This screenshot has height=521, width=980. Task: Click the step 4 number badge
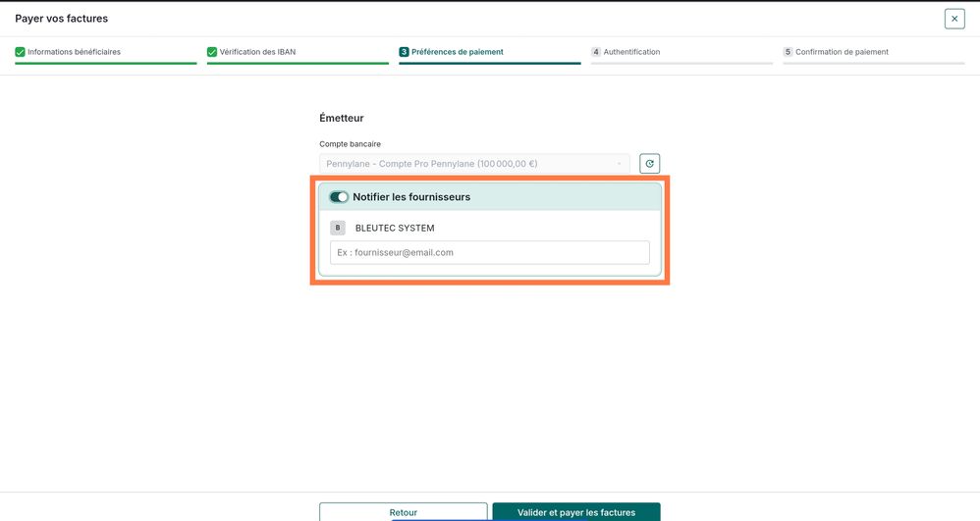pos(596,52)
